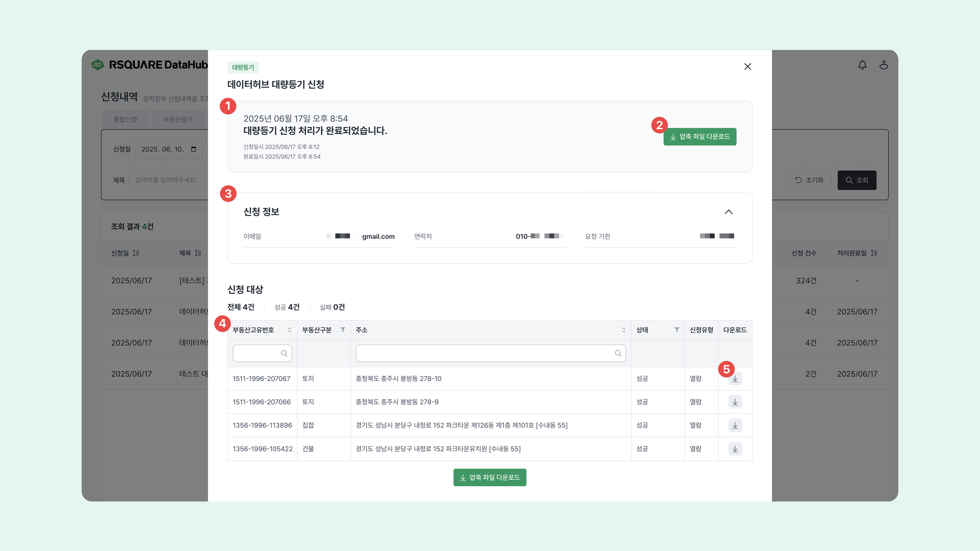Open the 상태 column filter
Screen dimensions: 980x551
tap(677, 330)
